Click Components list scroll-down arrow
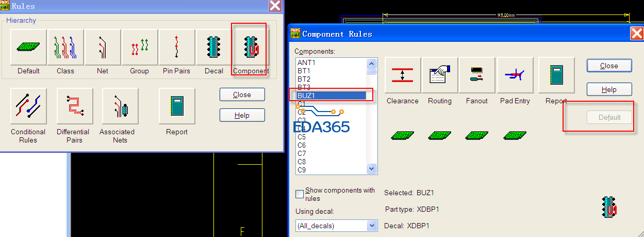The image size is (644, 237). tap(372, 168)
